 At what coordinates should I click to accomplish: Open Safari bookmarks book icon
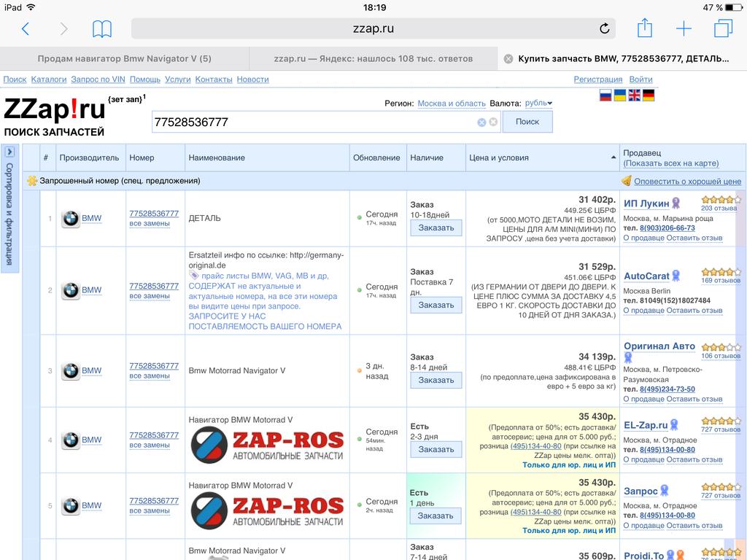point(102,29)
